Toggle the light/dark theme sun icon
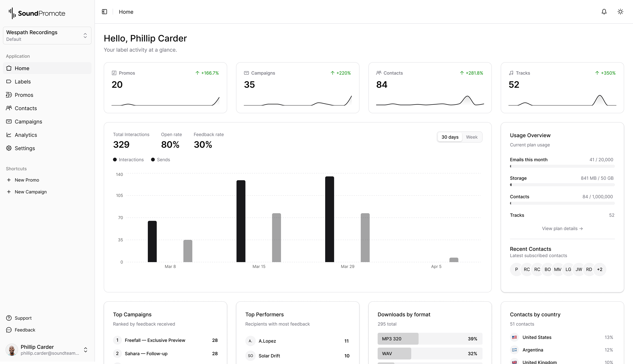The width and height of the screenshot is (633, 364). (620, 11)
